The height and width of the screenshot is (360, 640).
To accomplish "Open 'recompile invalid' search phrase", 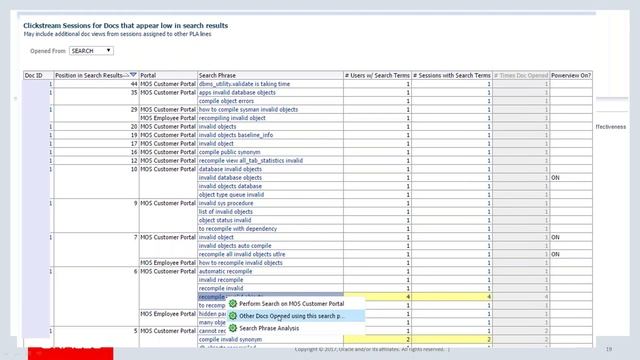I will point(221,289).
